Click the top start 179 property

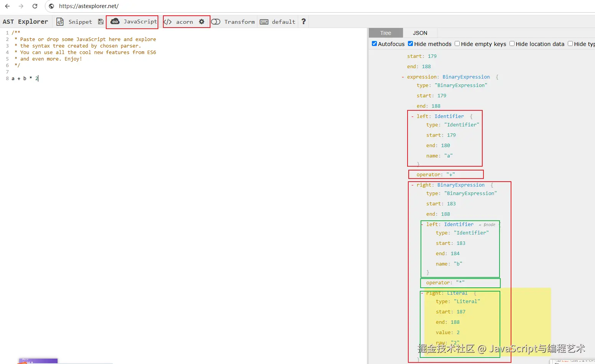tap(422, 56)
